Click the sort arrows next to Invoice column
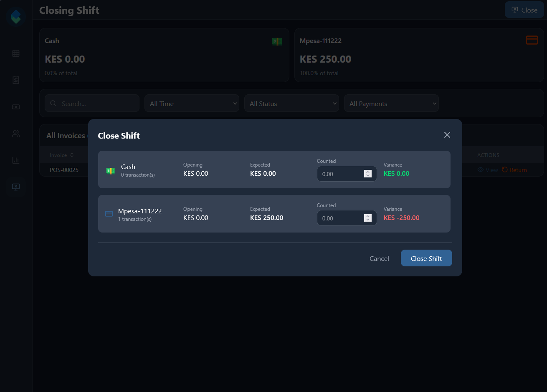547x392 pixels. pyautogui.click(x=72, y=155)
